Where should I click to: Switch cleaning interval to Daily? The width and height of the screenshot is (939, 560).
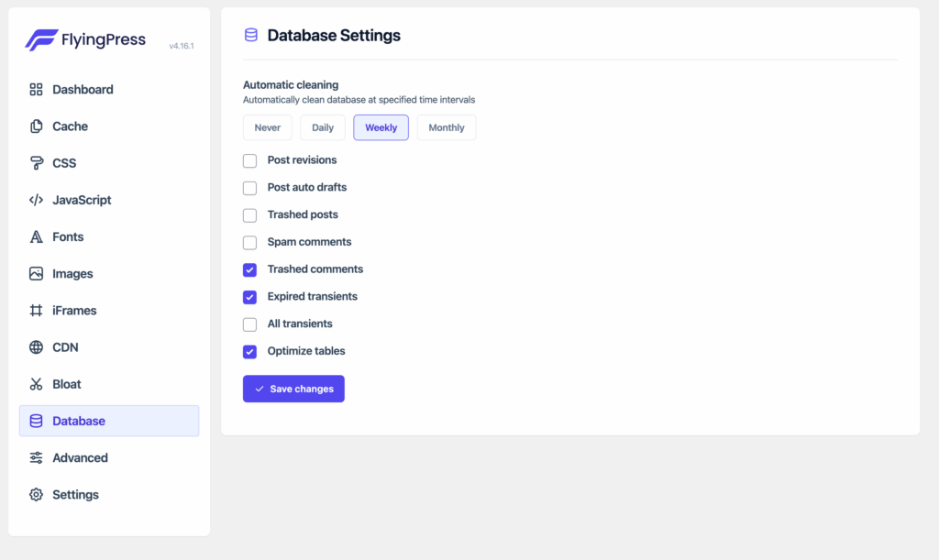tap(322, 127)
